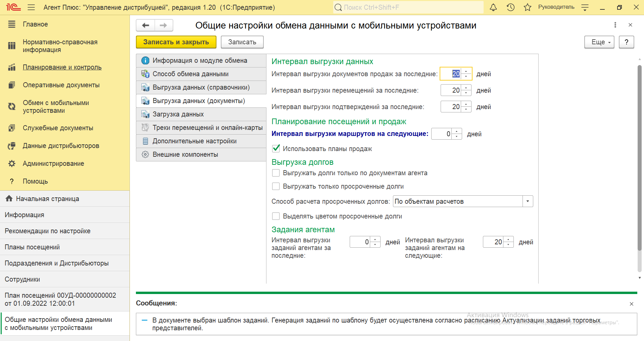This screenshot has height=341, width=644.
Task: Click Записать button
Action: pos(242,42)
